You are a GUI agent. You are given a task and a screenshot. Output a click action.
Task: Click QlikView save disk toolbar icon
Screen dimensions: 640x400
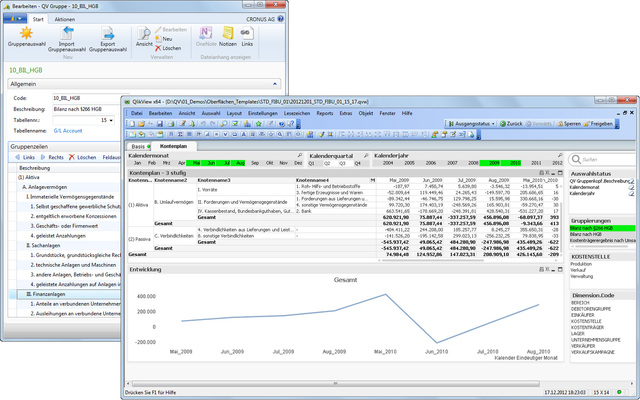click(160, 124)
